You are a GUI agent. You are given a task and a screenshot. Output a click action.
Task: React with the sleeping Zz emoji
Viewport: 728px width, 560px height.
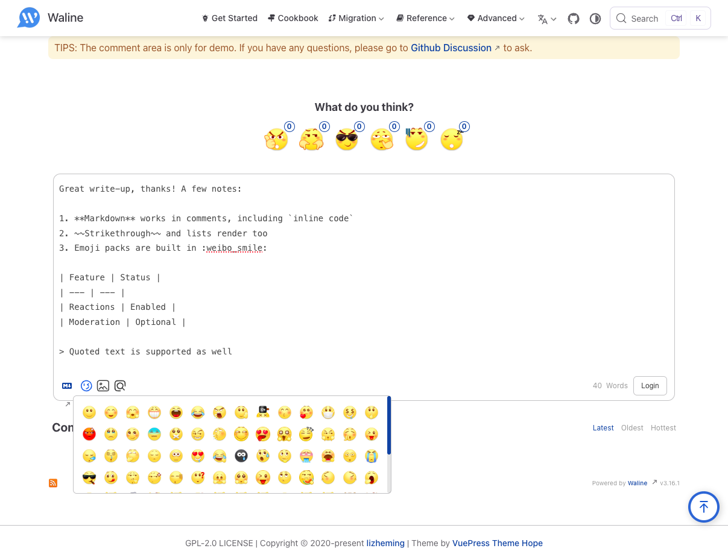pyautogui.click(x=451, y=140)
